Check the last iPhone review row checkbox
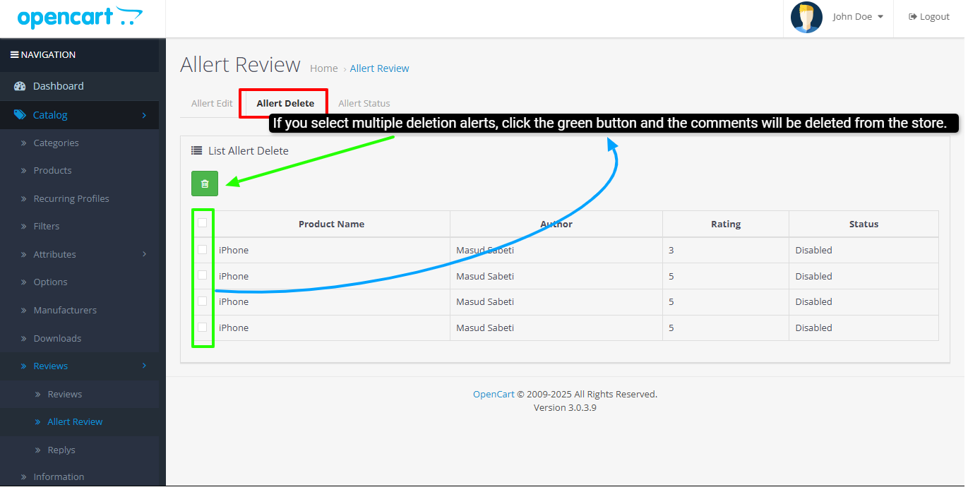Screen dimensions: 980x492 (x=203, y=327)
